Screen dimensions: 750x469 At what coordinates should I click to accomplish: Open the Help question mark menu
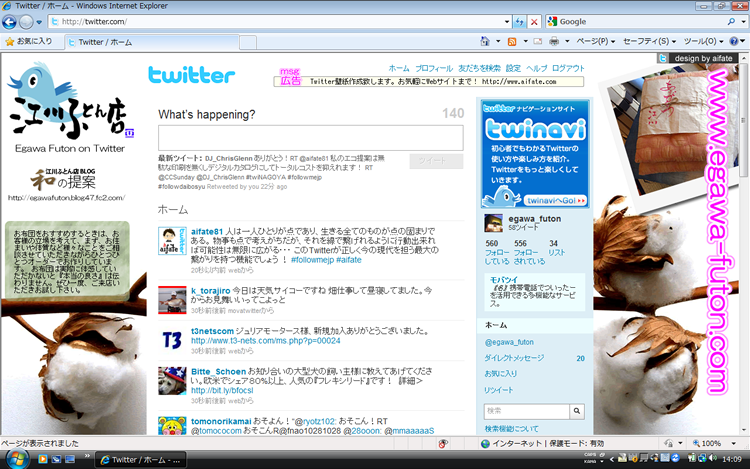point(737,42)
